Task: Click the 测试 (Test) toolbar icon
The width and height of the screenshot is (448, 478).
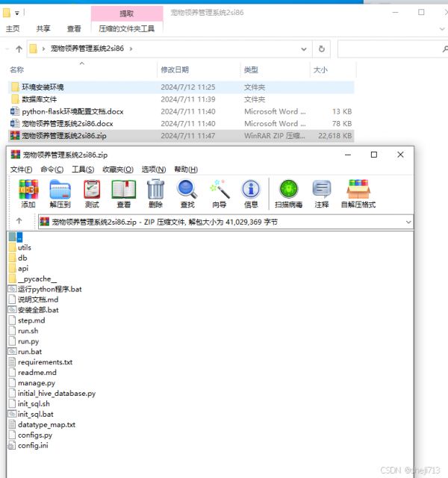Action: click(92, 189)
